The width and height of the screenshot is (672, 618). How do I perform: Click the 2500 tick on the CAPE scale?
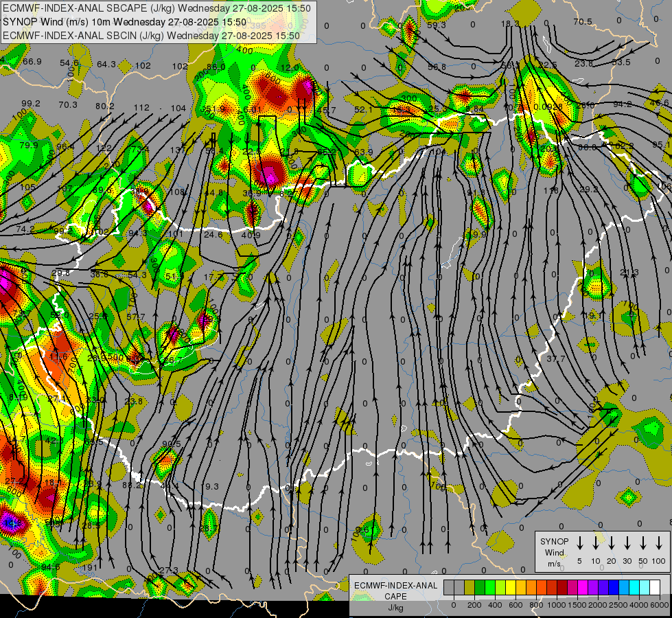618,605
